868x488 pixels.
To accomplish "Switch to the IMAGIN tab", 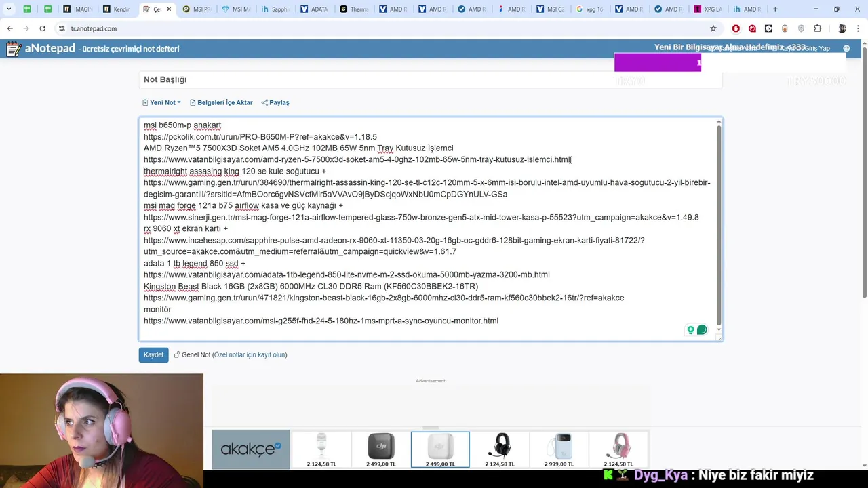I will 77,9.
